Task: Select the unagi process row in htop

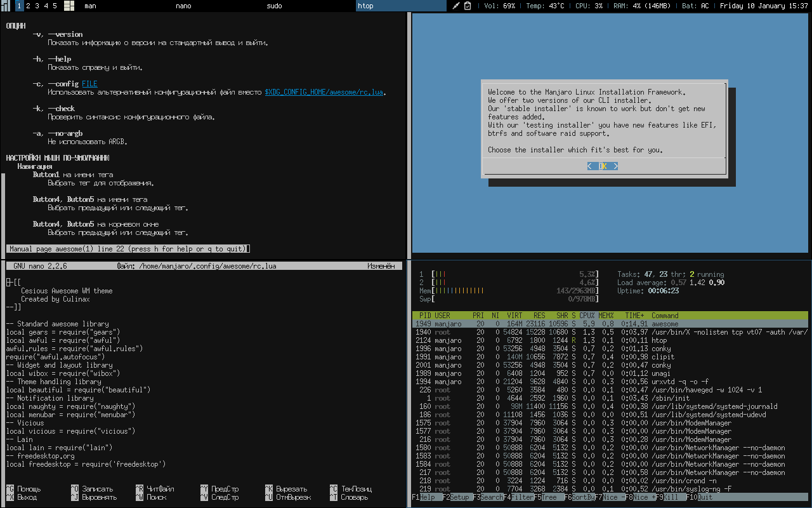Action: [x=610, y=373]
